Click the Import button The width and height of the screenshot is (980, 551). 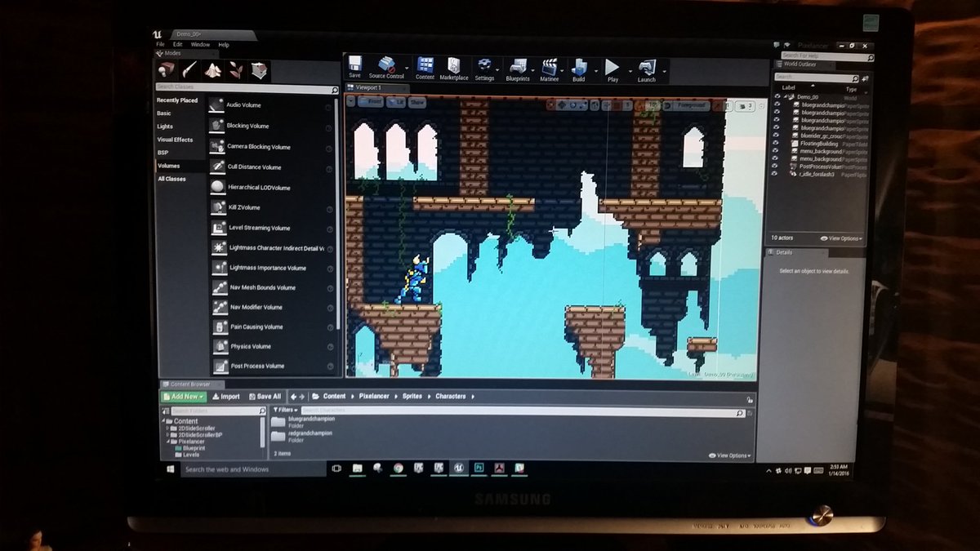226,396
